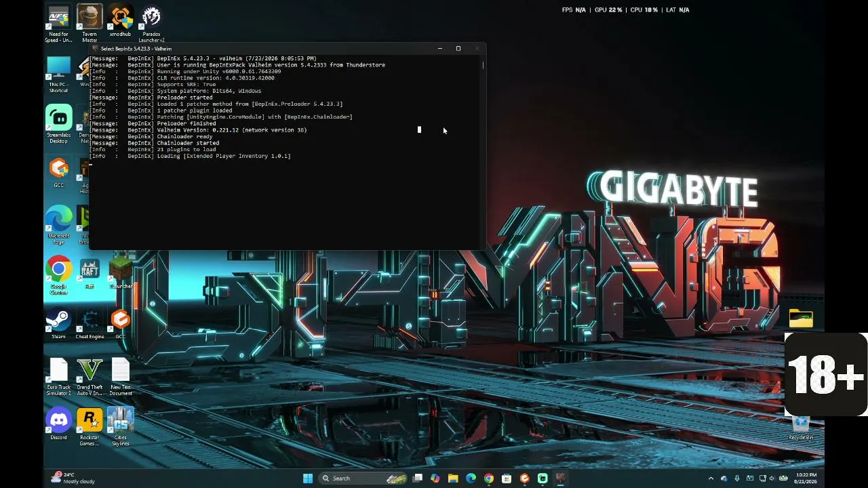Click the orange GCC icon on the taskbar
Image resolution: width=868 pixels, height=488 pixels.
pyautogui.click(x=524, y=478)
